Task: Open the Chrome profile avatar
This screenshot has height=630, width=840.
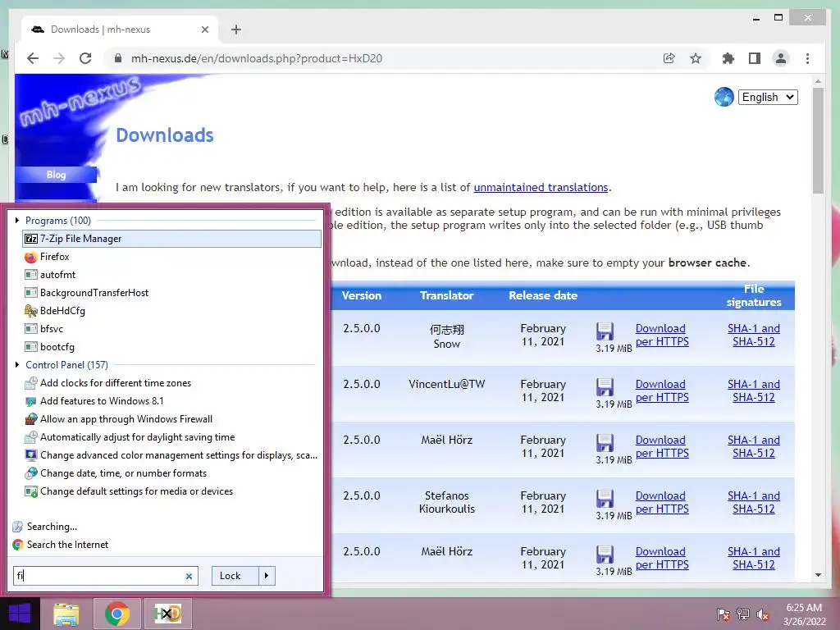Action: [x=781, y=58]
